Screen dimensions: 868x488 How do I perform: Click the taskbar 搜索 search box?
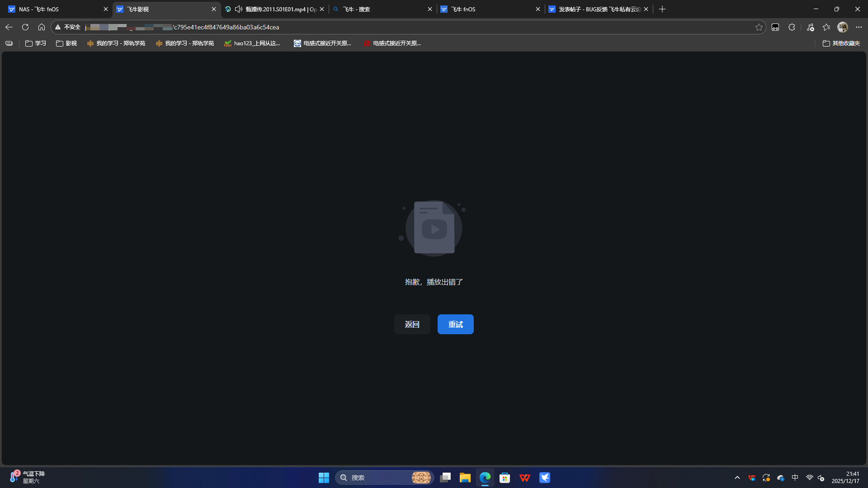coord(385,478)
